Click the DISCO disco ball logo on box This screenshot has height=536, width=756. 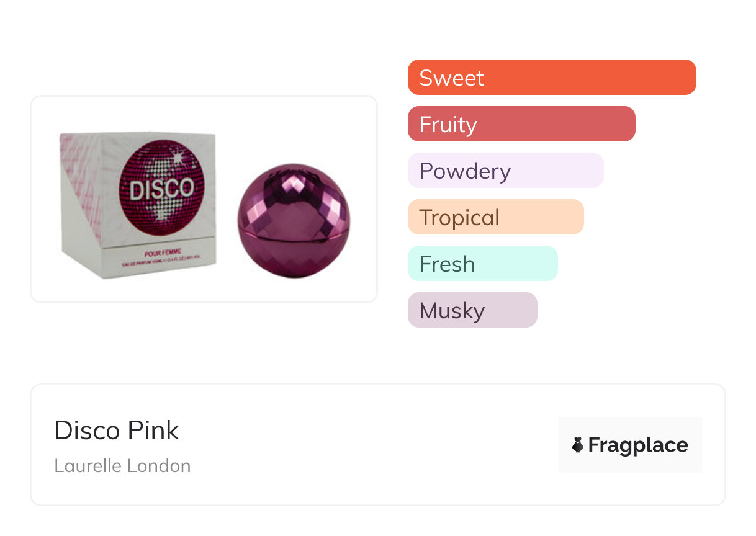point(161,186)
